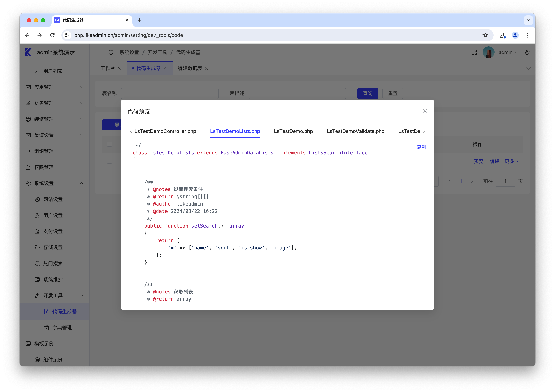Click the page refresh icon in breadcrumb
This screenshot has height=392, width=555.
click(111, 52)
